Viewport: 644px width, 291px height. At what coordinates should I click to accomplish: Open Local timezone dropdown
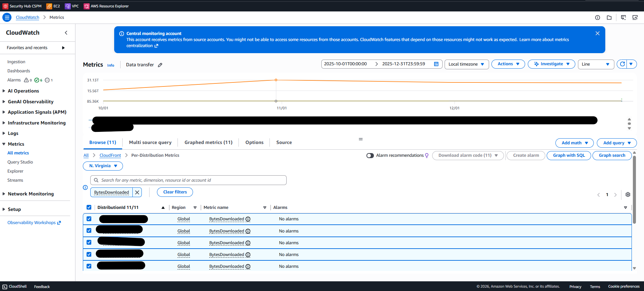(x=466, y=64)
